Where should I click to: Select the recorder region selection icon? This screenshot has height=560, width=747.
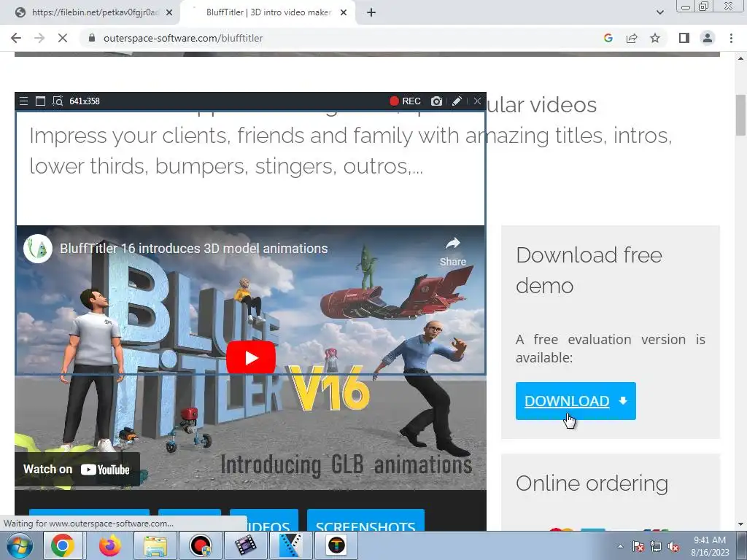click(57, 101)
